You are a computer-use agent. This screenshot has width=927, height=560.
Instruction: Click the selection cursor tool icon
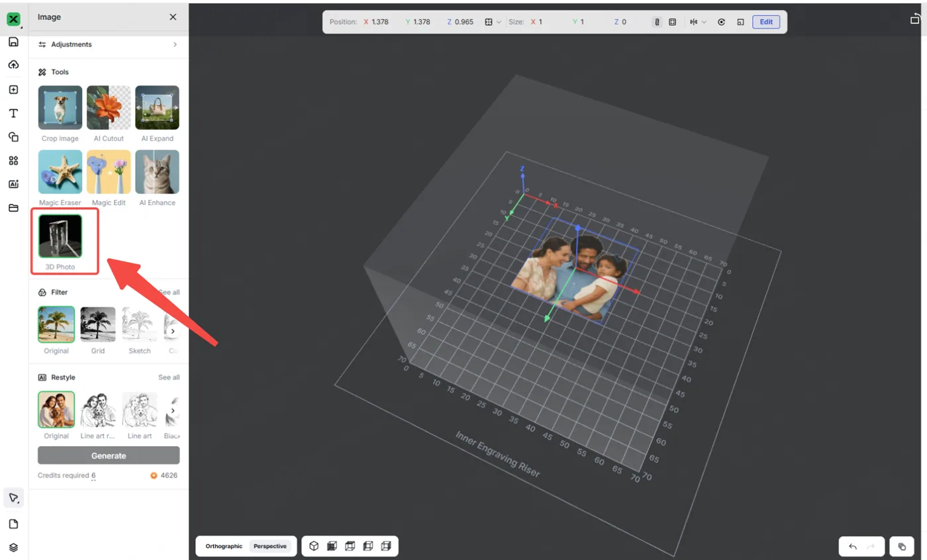pyautogui.click(x=13, y=498)
